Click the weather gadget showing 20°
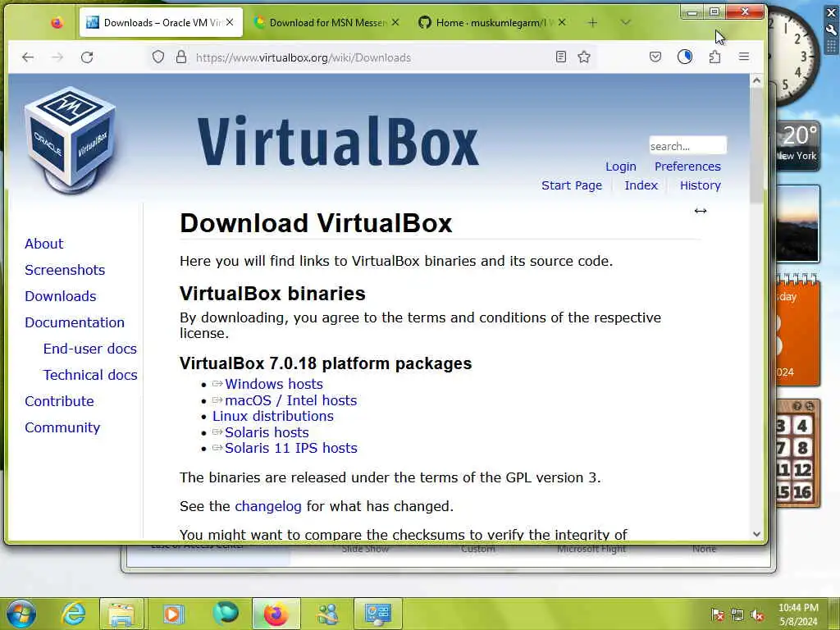The image size is (840, 630). point(797,146)
